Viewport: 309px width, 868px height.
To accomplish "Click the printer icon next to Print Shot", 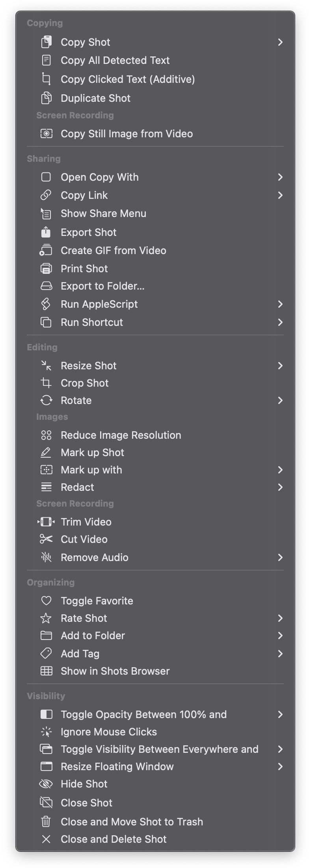I will (46, 268).
